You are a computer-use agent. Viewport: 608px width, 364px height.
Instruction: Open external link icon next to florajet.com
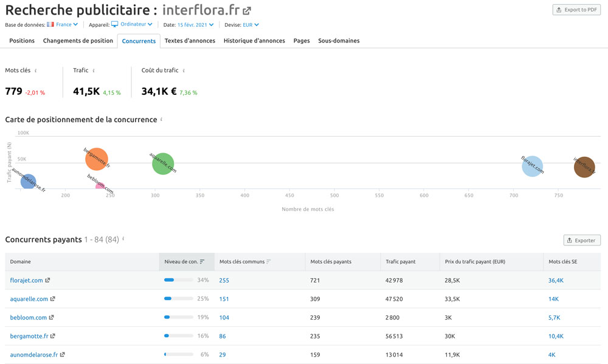(x=47, y=280)
